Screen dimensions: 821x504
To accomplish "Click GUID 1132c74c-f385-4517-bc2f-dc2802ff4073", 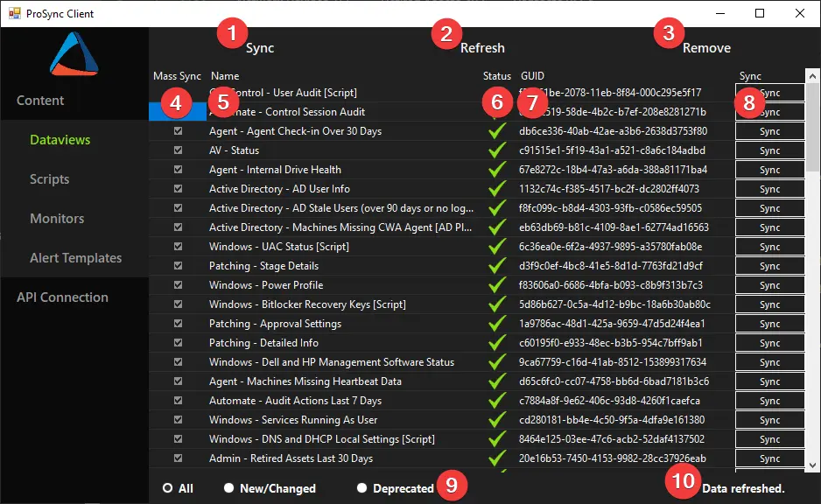I will (609, 189).
